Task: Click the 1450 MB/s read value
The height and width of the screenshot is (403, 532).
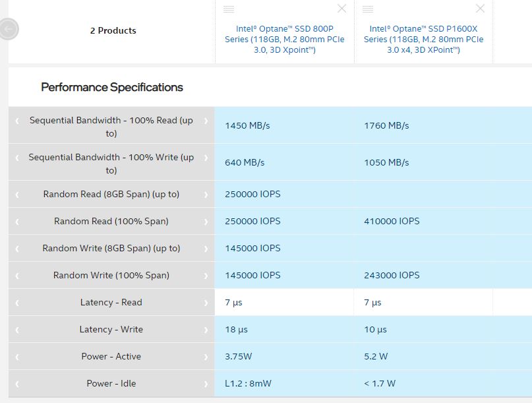Action: tap(247, 125)
